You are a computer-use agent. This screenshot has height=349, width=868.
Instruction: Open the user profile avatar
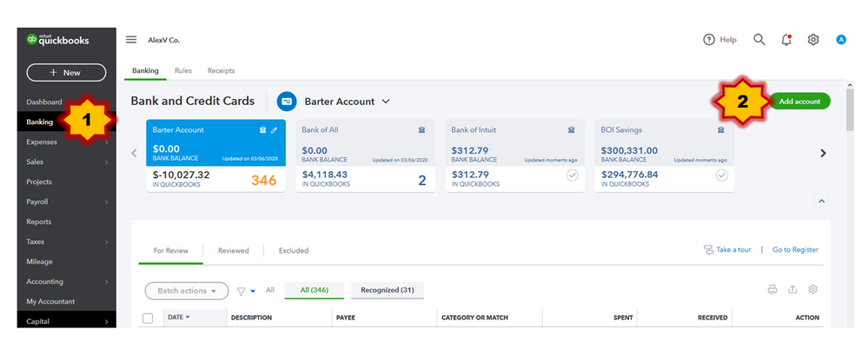841,40
